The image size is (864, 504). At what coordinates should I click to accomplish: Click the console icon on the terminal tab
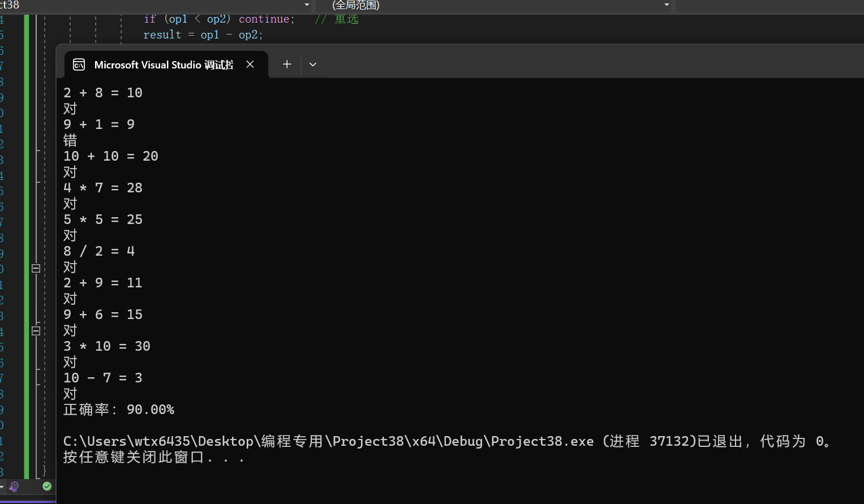coord(79,65)
